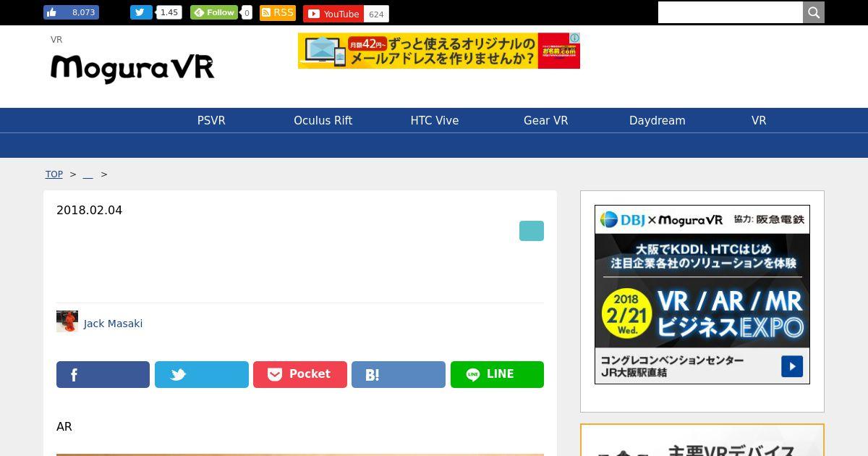Open the PSVR menu item

211,121
